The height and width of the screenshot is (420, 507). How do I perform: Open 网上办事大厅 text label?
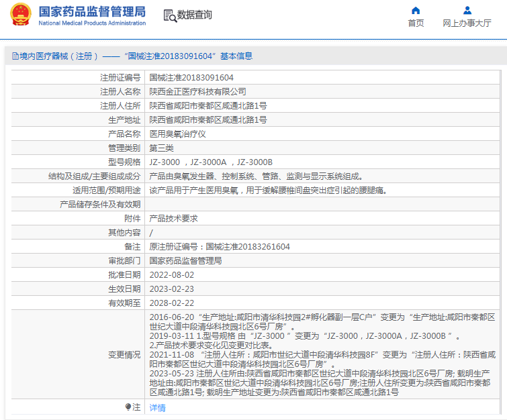pyautogui.click(x=467, y=23)
